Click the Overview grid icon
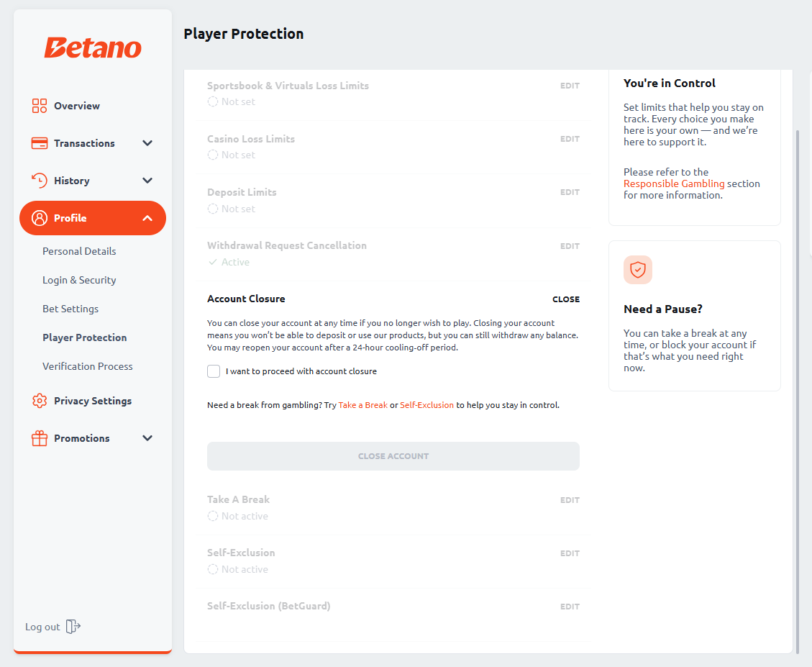 [x=40, y=106]
